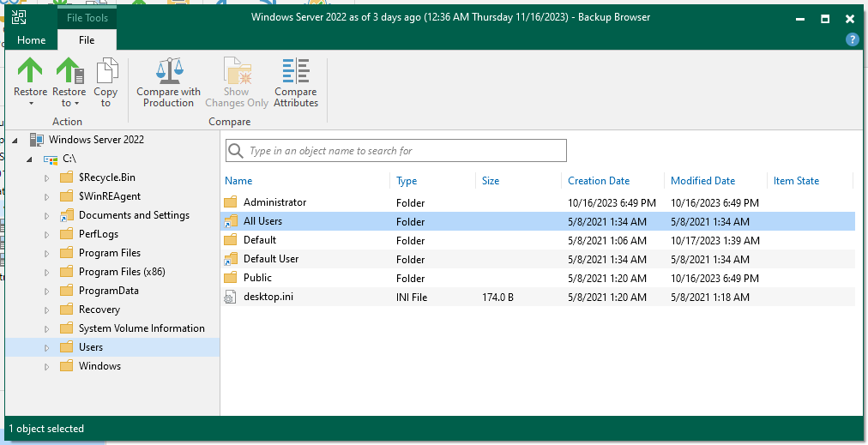Image resolution: width=868 pixels, height=445 pixels.
Task: Click the desktop.ini file icon
Action: click(x=230, y=298)
